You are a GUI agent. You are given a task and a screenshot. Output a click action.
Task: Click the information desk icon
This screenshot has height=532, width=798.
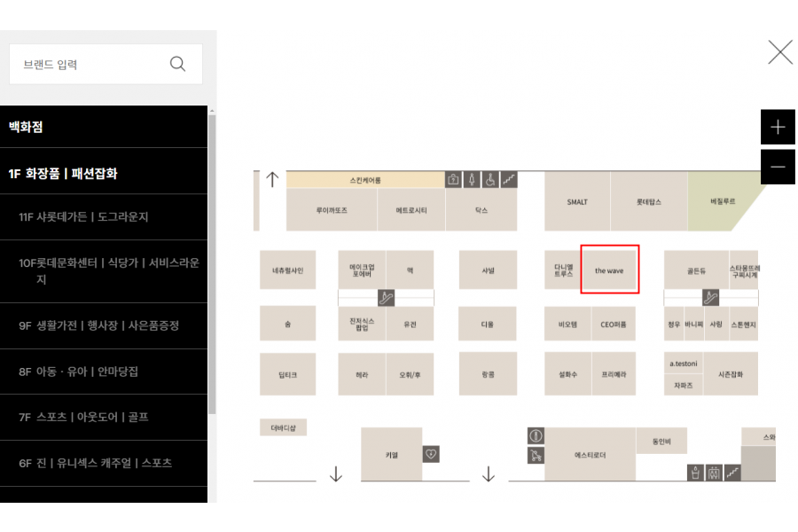coord(536,435)
